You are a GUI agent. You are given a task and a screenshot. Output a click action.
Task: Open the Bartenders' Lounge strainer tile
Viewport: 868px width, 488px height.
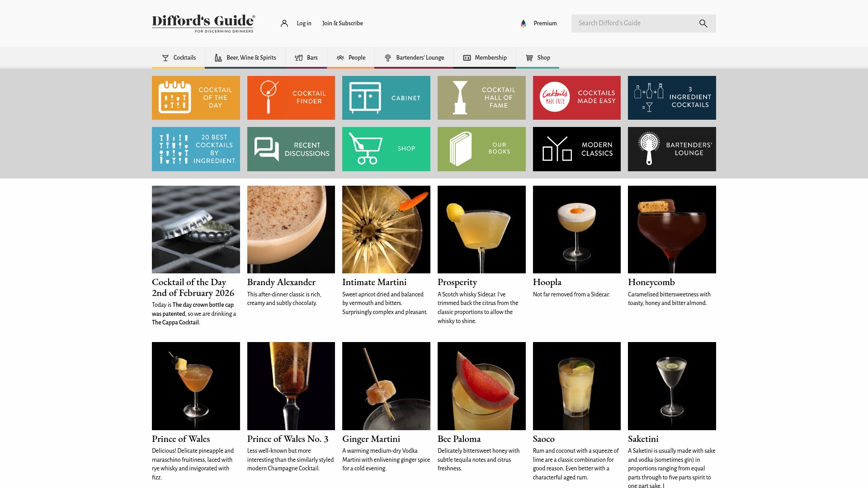point(672,149)
